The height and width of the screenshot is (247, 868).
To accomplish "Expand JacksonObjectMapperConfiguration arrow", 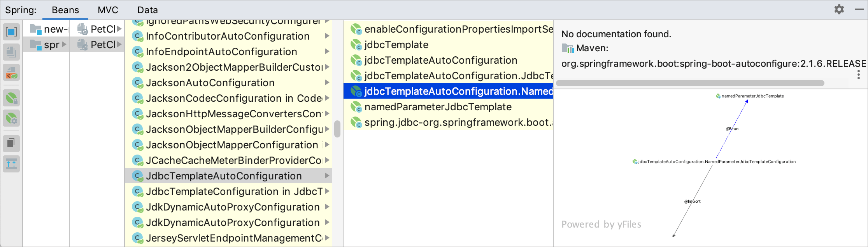I will pos(327,145).
